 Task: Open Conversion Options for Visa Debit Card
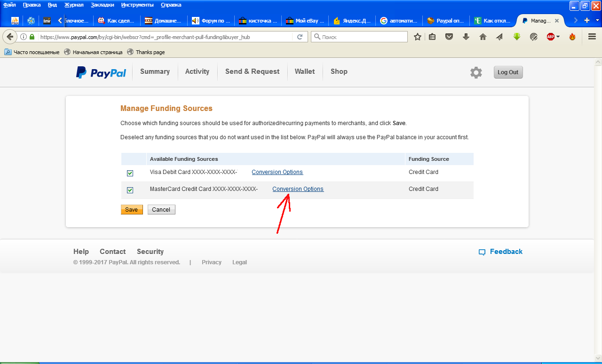click(x=277, y=172)
